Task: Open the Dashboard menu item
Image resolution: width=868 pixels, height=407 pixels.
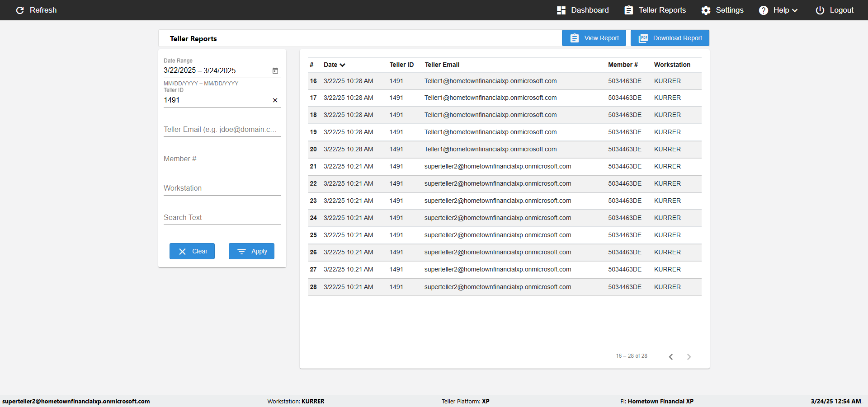Action: point(583,10)
